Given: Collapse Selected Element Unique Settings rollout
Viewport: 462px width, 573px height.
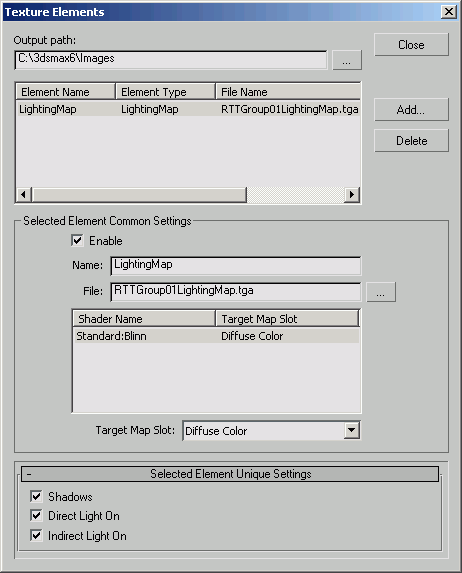Looking at the screenshot, I should (x=230, y=474).
